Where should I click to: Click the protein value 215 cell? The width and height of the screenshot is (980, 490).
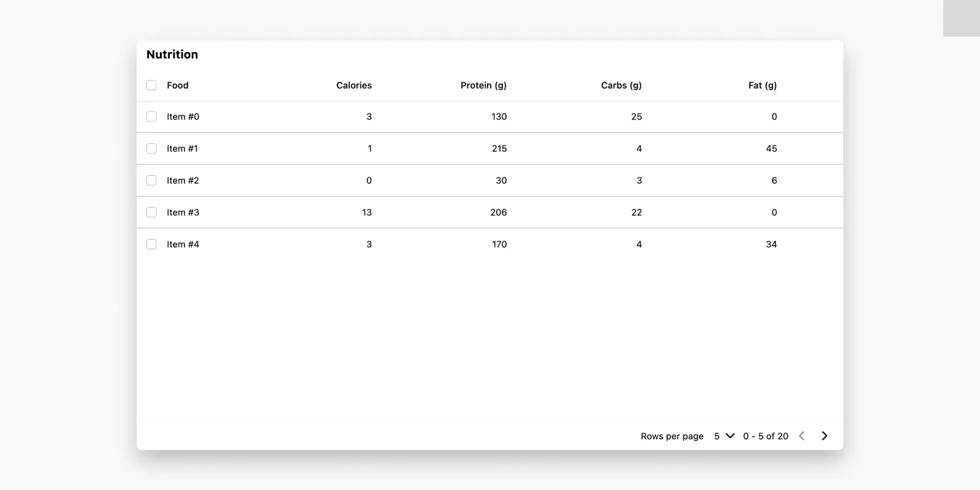click(499, 148)
